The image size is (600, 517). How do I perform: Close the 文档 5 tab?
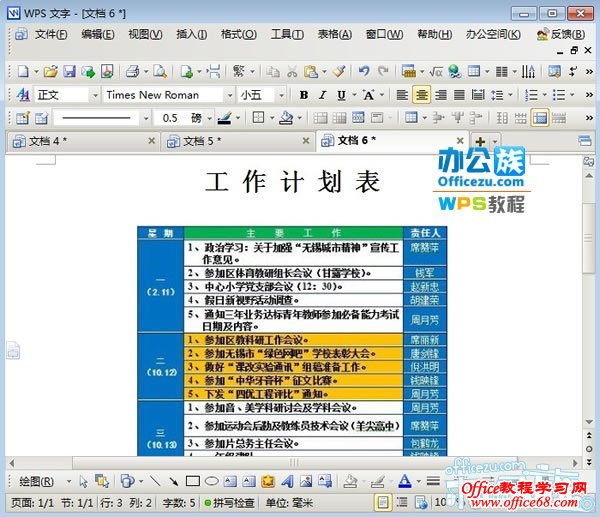(306, 141)
